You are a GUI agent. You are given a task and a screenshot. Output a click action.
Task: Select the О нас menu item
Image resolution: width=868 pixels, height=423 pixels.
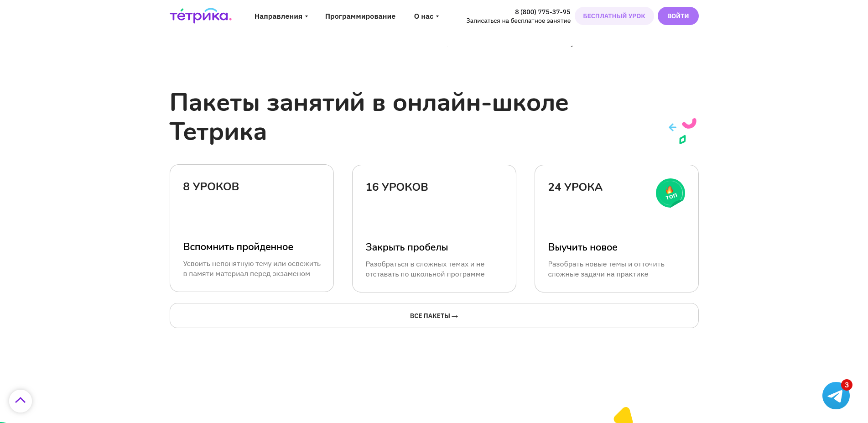point(423,16)
